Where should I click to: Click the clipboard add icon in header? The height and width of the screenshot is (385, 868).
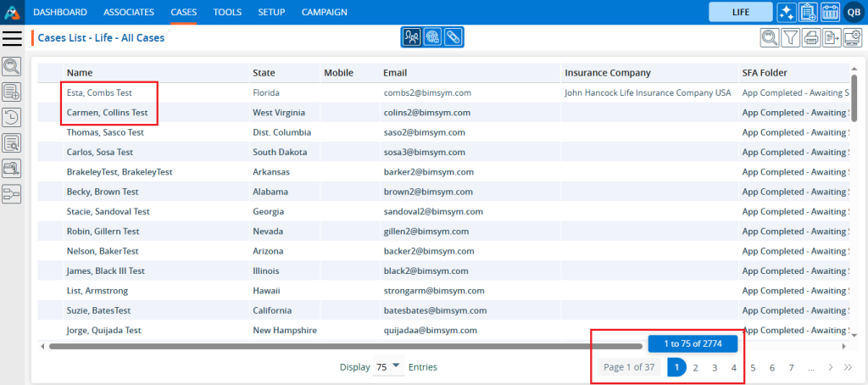(809, 12)
